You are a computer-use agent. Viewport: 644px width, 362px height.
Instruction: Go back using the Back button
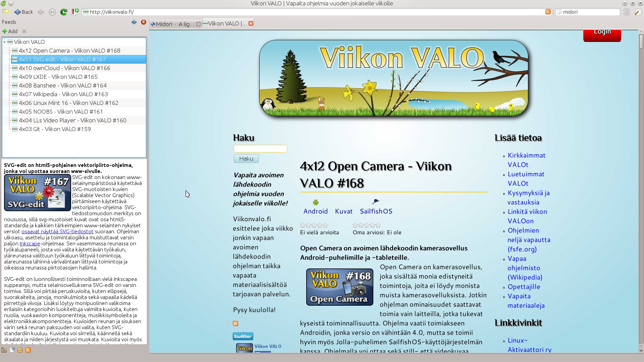23,12
